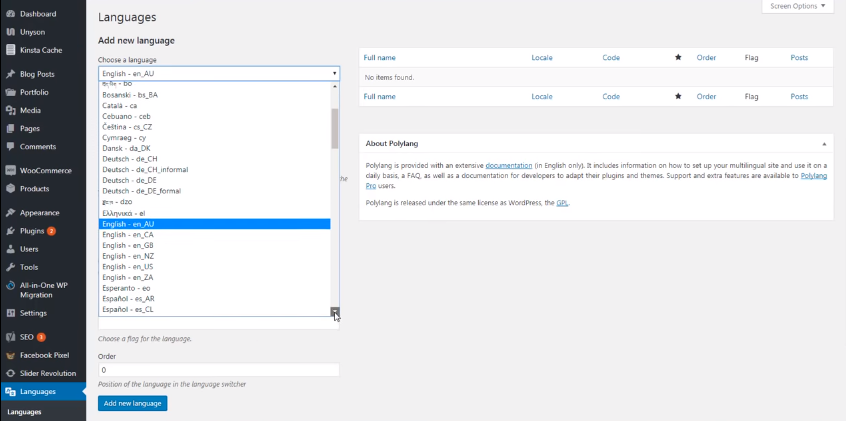Click the Portfolio folder icon
846x421 pixels.
pyautogui.click(x=10, y=92)
